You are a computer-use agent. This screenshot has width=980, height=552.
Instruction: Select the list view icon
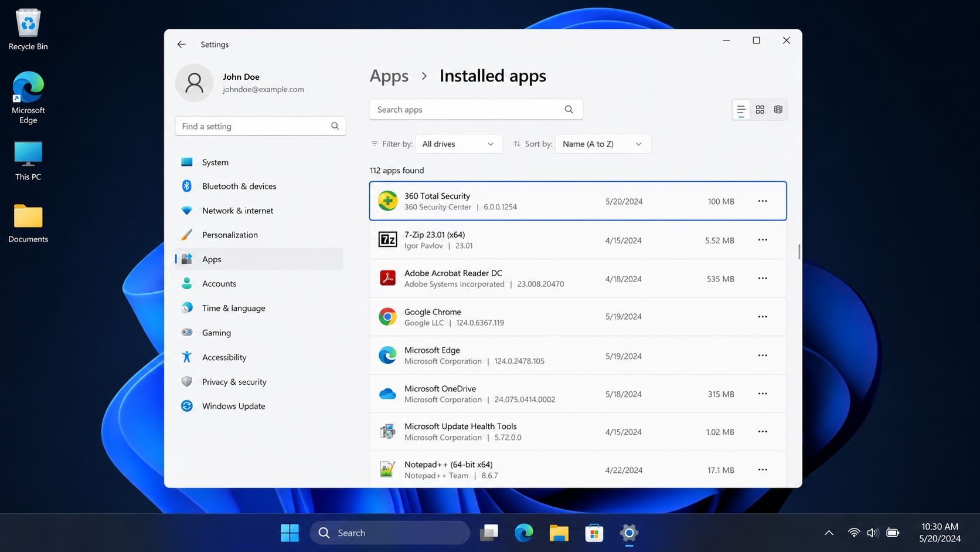point(741,110)
